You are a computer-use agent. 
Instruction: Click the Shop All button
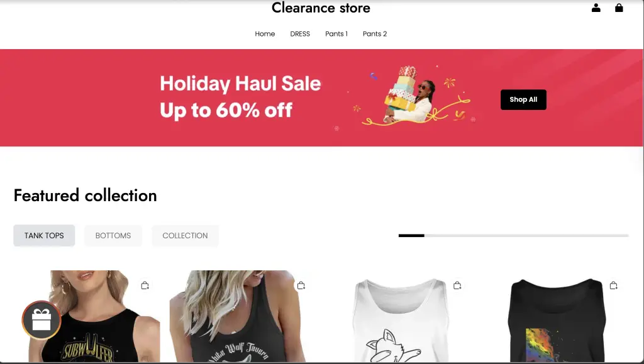[523, 100]
